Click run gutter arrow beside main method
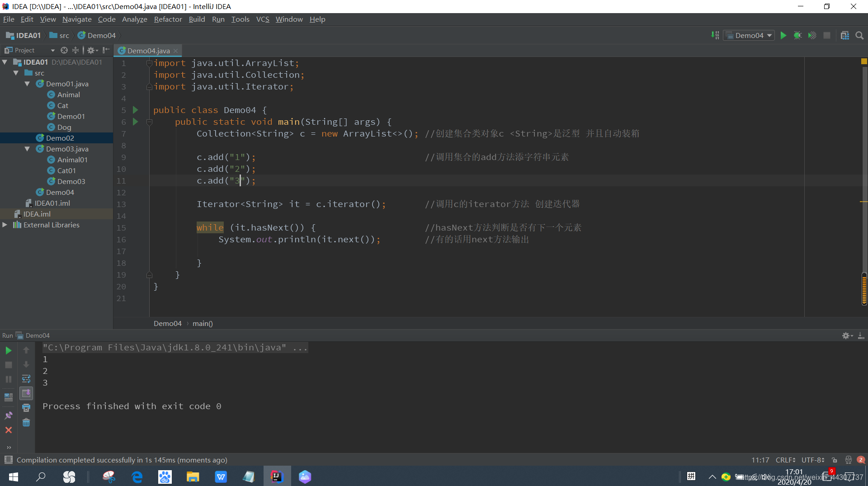868x486 pixels. pyautogui.click(x=135, y=122)
